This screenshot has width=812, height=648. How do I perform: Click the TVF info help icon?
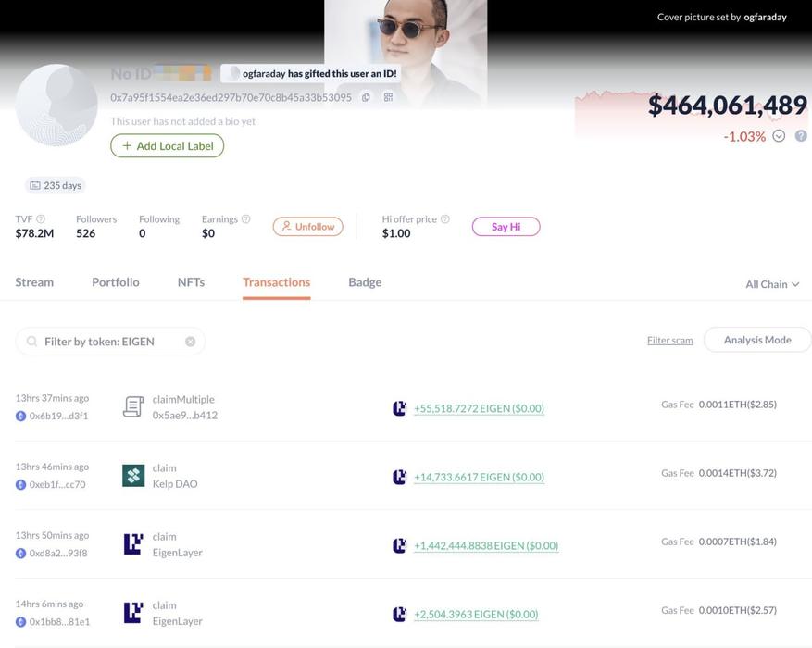[41, 219]
